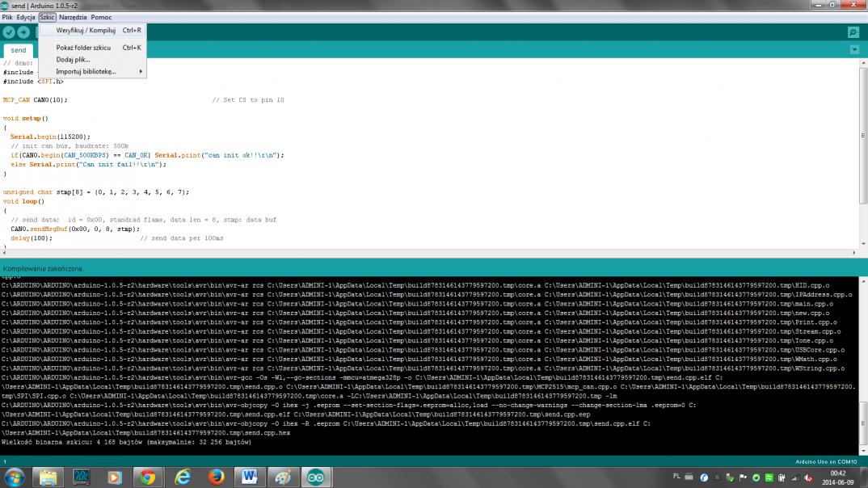
Task: Choose Pokaż folder szkicu menu entry
Action: coord(93,48)
